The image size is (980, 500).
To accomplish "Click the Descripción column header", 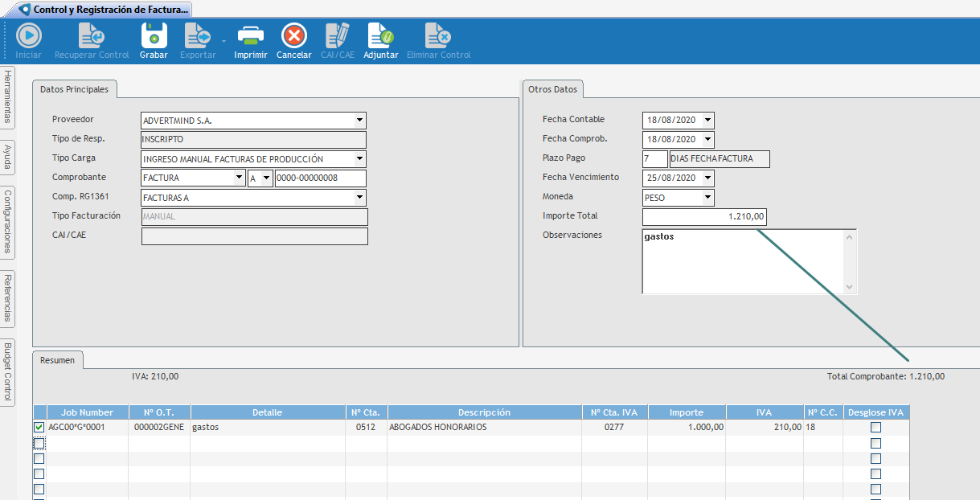I will (484, 412).
